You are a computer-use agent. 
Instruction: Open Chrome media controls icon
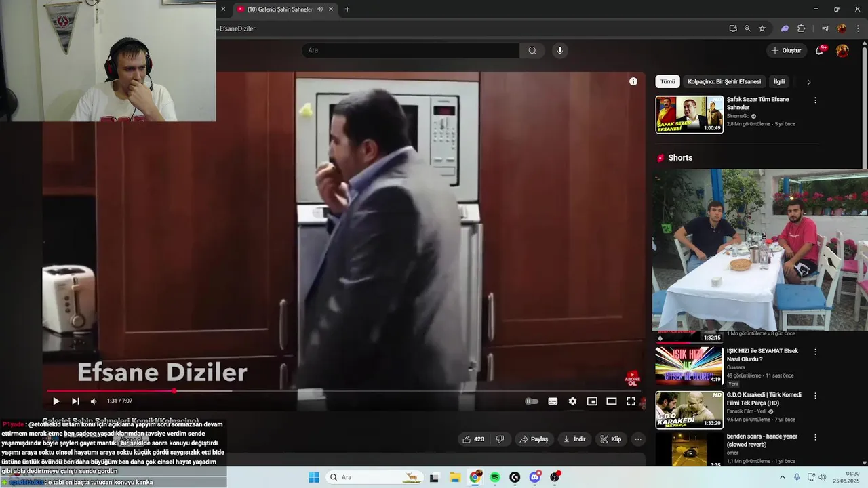click(825, 28)
